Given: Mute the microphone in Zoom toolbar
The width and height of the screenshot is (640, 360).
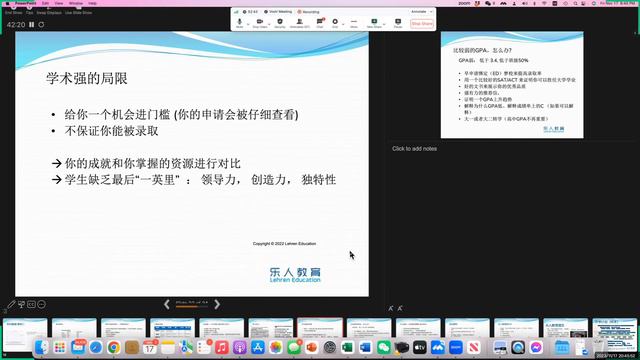Looking at the screenshot, I should pyautogui.click(x=240, y=23).
